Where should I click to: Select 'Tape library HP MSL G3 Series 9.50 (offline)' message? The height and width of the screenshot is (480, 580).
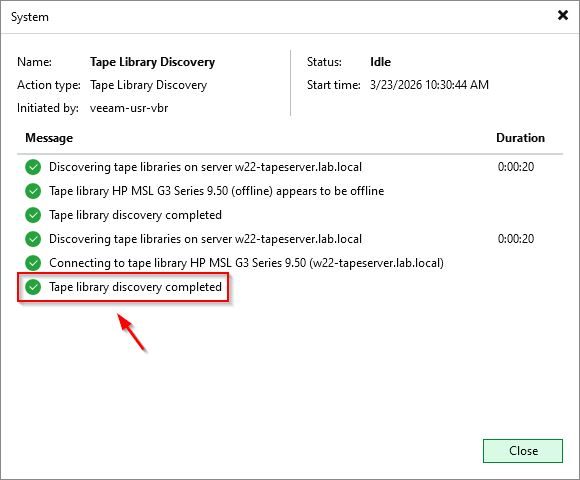tap(216, 191)
